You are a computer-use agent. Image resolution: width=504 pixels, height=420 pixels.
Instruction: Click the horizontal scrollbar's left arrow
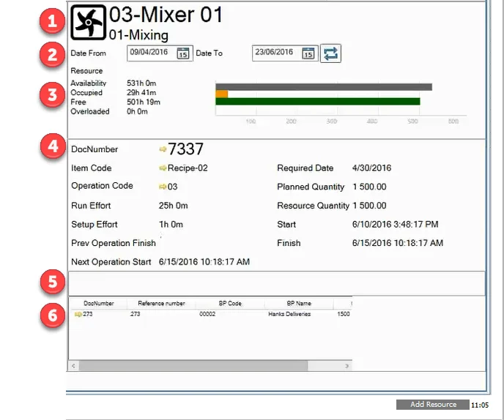[73, 364]
